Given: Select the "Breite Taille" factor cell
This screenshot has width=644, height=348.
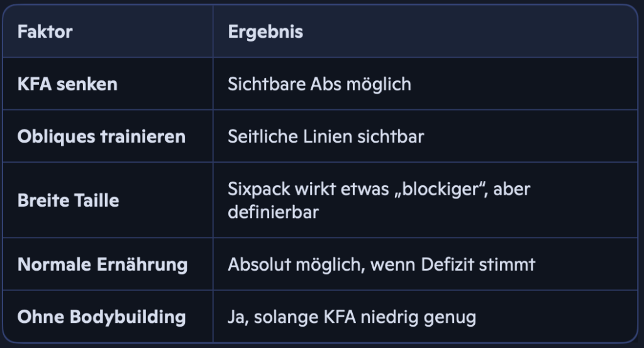Looking at the screenshot, I should 68,201.
